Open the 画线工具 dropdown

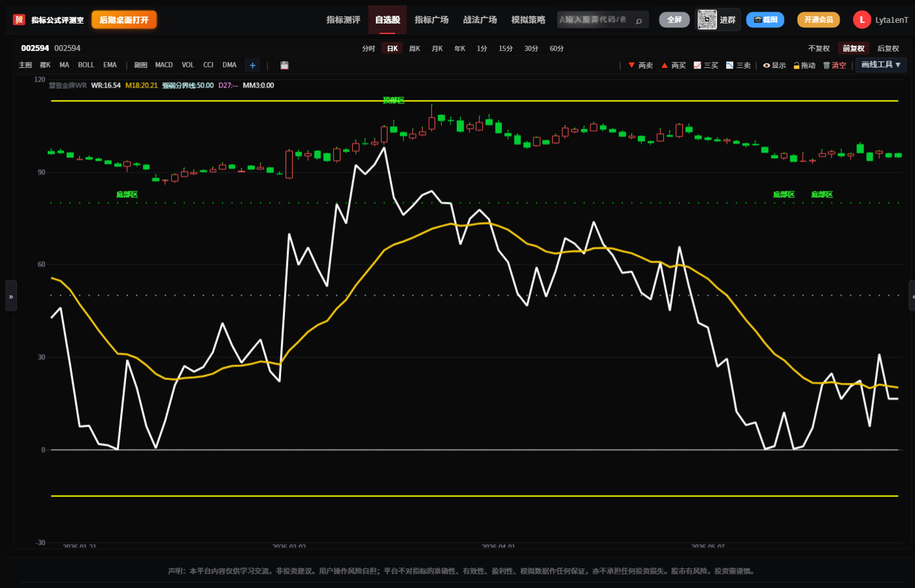(881, 65)
